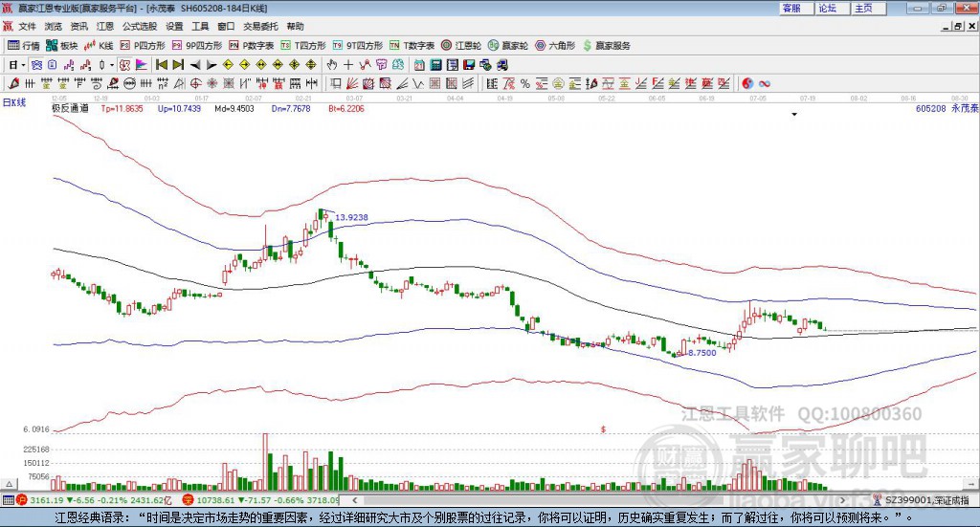Viewport: 980px width, 527px height.
Task: Open the 浏览 menu
Action: (54, 26)
